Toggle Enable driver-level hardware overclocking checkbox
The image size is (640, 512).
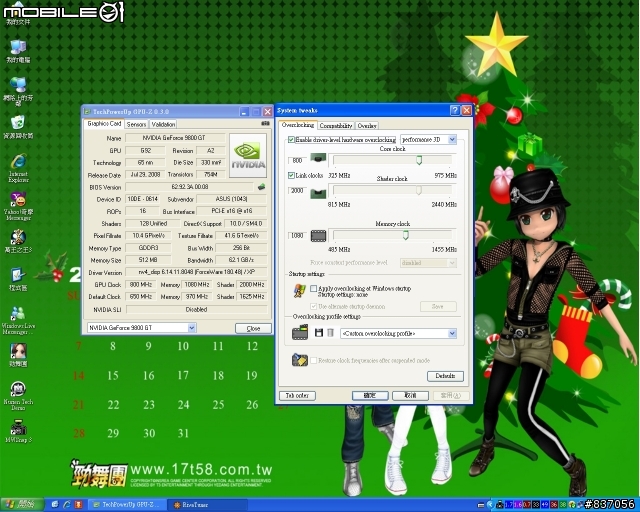tap(291, 140)
